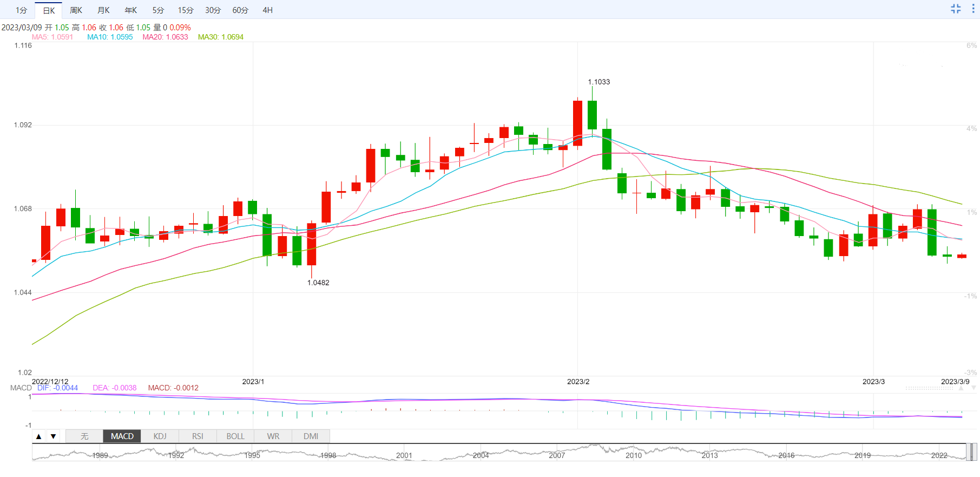The width and height of the screenshot is (980, 477).
Task: Click the 1.092 price axis label
Action: (x=23, y=125)
